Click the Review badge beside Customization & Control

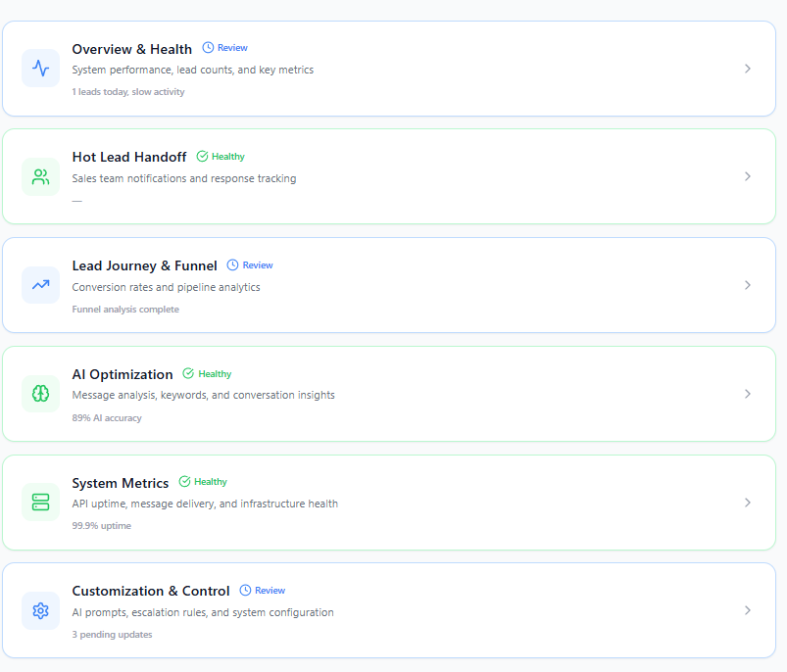coord(263,591)
